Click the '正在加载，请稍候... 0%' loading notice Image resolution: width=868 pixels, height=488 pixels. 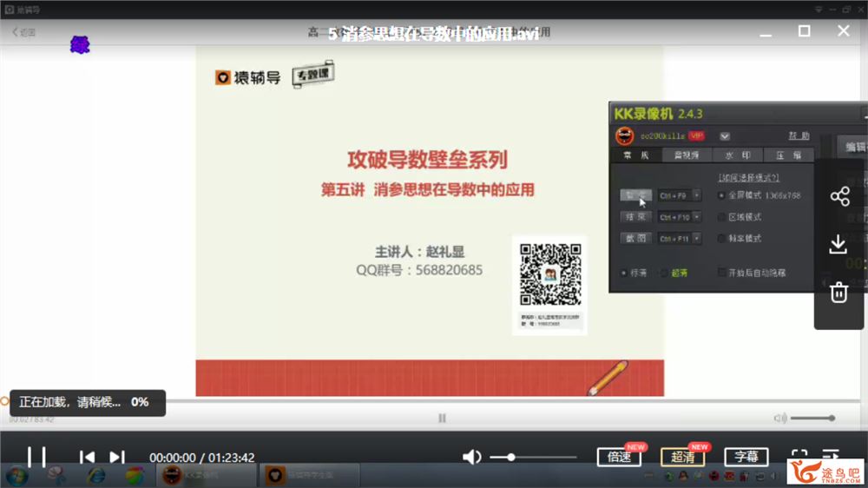(x=88, y=403)
